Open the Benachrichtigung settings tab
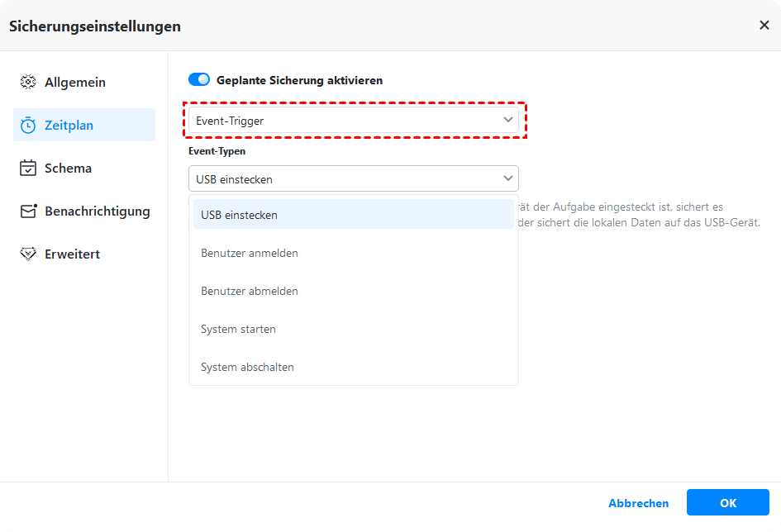This screenshot has width=781, height=532. click(x=97, y=211)
